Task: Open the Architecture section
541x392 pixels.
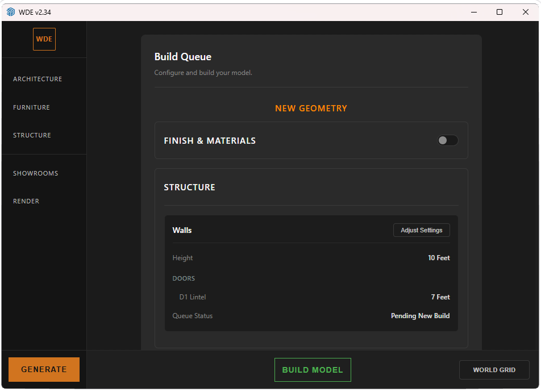Action: pyautogui.click(x=38, y=79)
